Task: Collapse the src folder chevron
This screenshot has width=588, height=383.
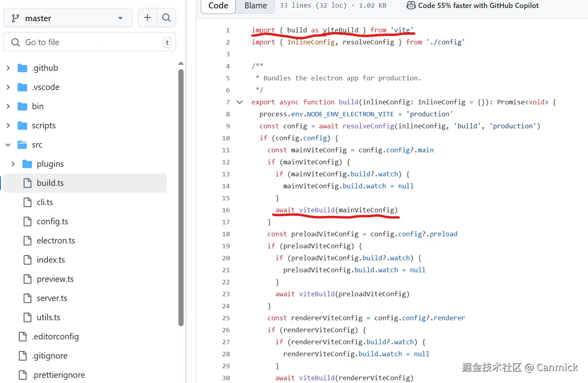Action: 8,145
